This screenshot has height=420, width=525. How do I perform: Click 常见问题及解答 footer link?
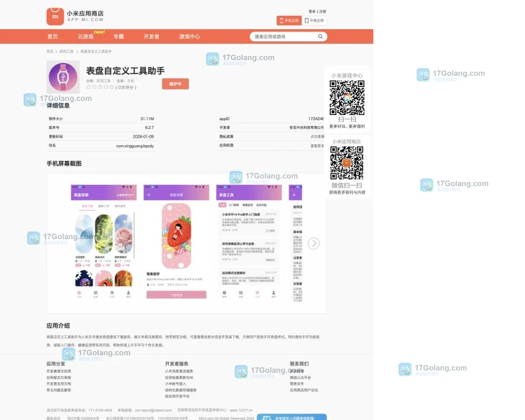pos(58,390)
